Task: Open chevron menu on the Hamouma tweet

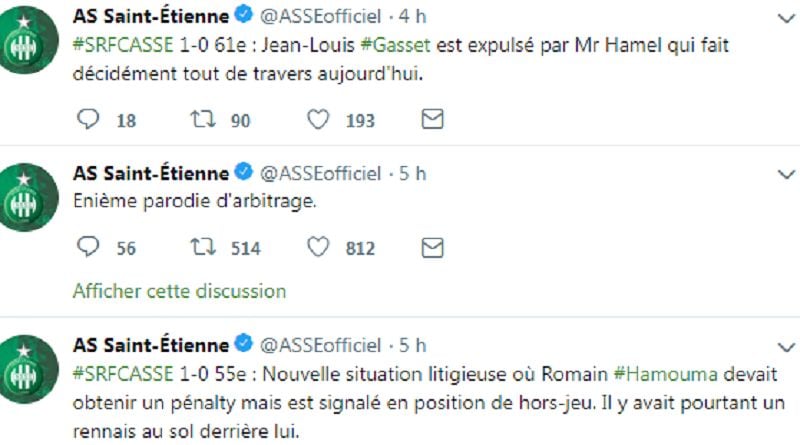Action: [786, 348]
